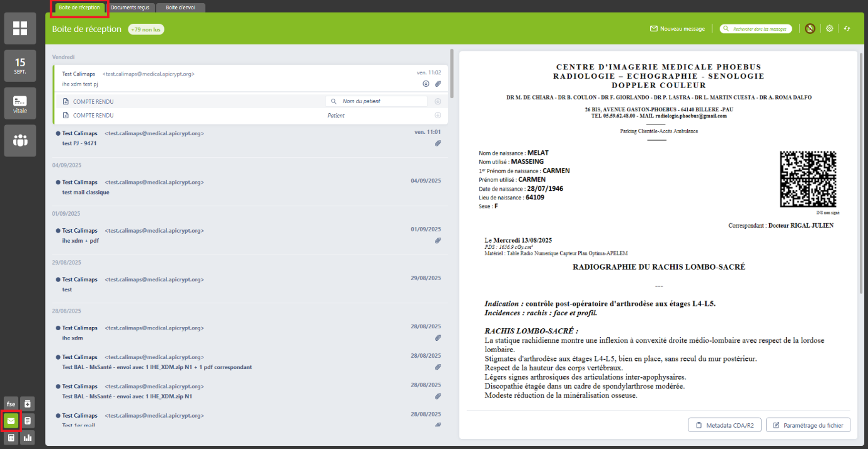Open the dashboard grid icon in sidebar
The width and height of the screenshot is (868, 449).
click(20, 29)
